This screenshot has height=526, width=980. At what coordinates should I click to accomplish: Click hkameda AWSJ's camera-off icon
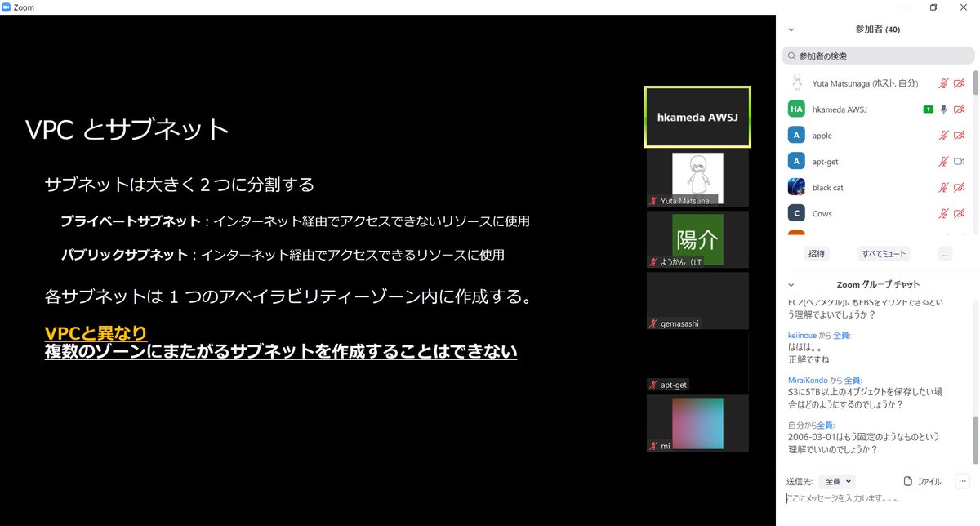point(960,109)
